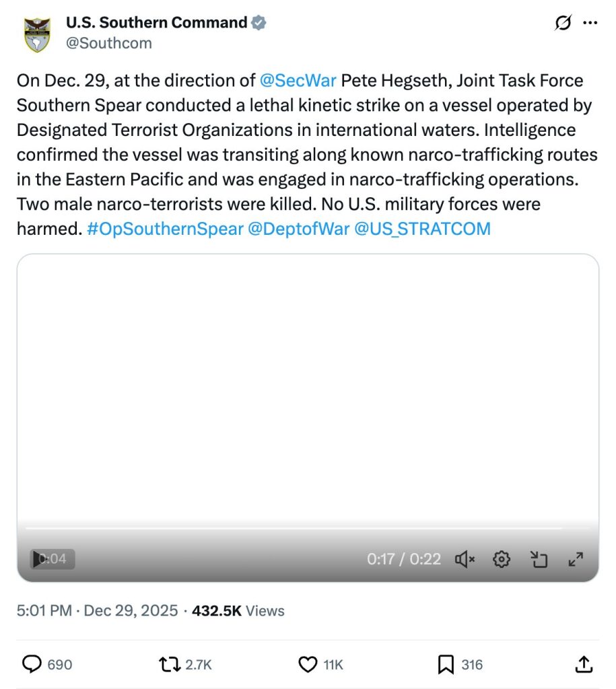Screen dimensions: 616x689
Task: Enter fullscreen video mode
Action: click(x=576, y=559)
